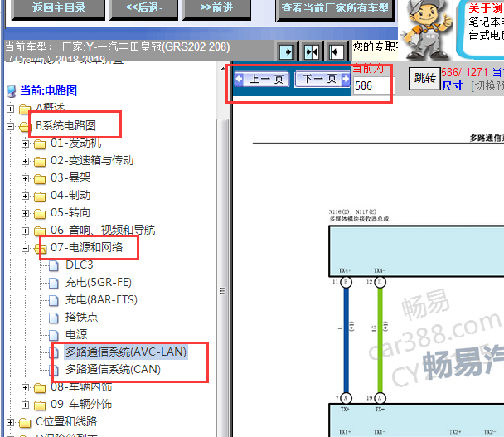Click the inward-arrows panel layout icon
Image resolution: width=504 pixels, height=437 pixels.
point(312,51)
